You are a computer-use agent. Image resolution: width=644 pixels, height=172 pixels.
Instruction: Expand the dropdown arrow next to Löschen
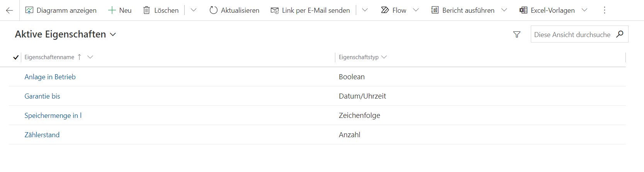click(194, 10)
